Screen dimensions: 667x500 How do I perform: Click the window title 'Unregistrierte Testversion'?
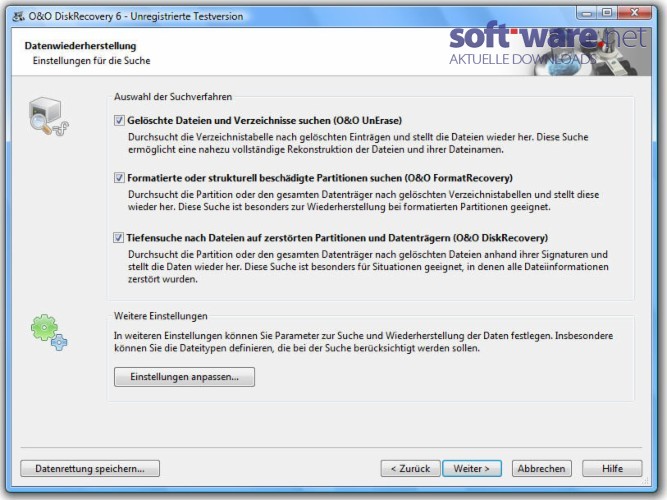pos(187,17)
